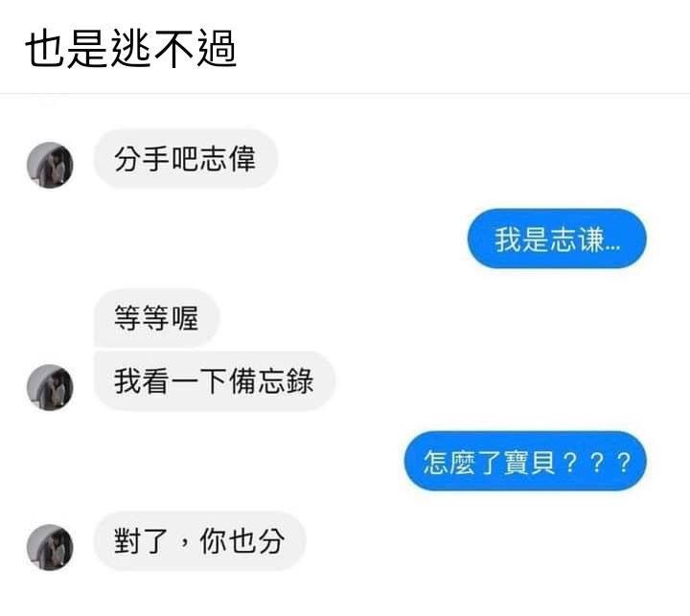Click the word "分手吧" in first bubble
Image resolution: width=690 pixels, height=616 pixels.
(156, 159)
